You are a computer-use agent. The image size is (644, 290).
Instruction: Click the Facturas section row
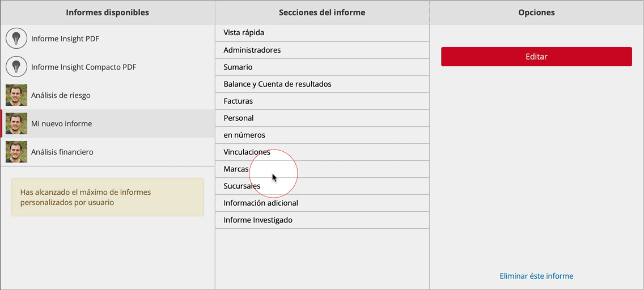(x=322, y=101)
